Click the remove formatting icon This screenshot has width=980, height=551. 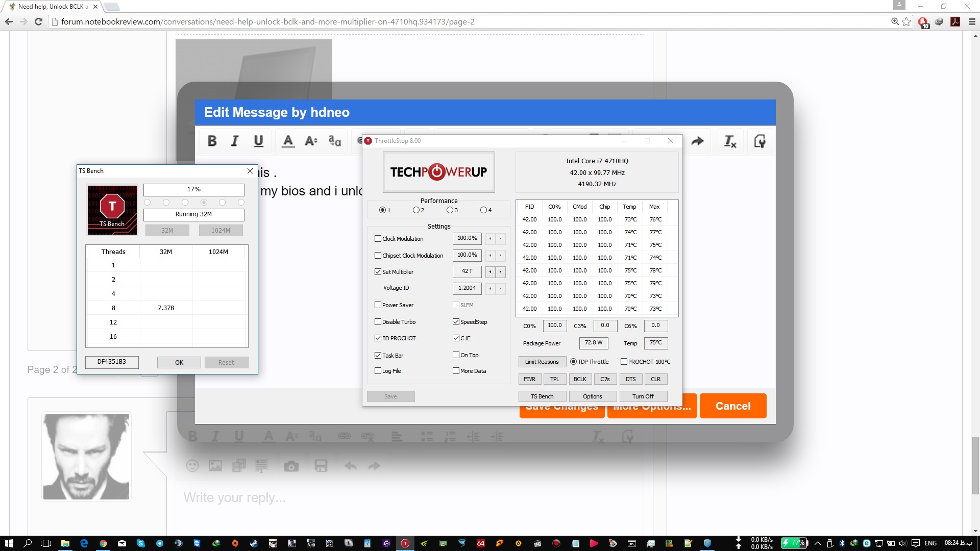pyautogui.click(x=730, y=141)
